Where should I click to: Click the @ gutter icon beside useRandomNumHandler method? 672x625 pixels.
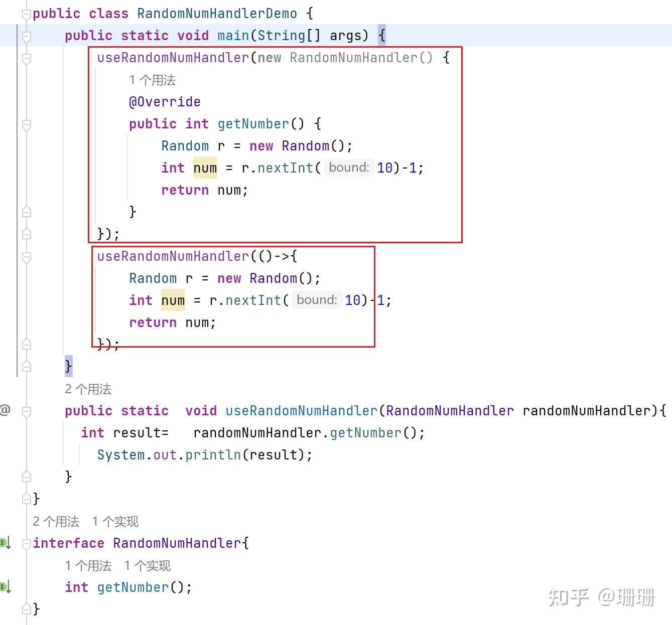(x=5, y=410)
